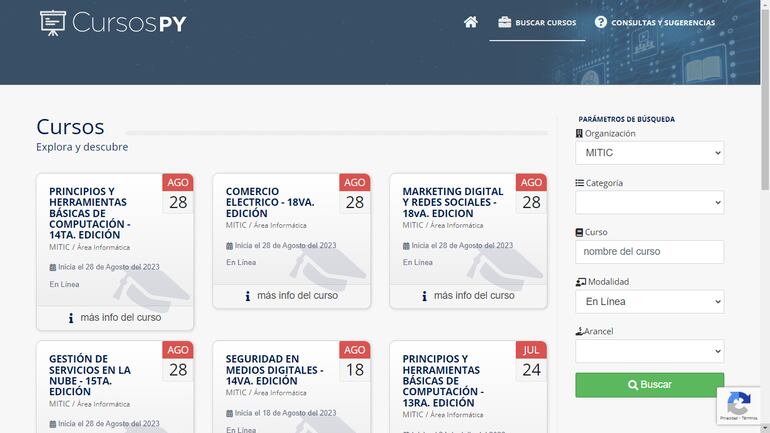Expand the Categoría dropdown
This screenshot has width=770, height=433.
click(x=649, y=202)
